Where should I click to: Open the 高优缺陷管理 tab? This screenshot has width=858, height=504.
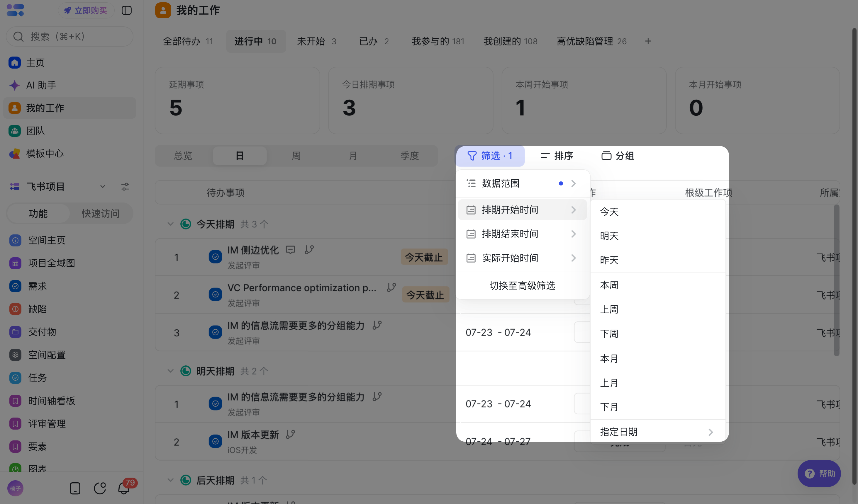pos(591,41)
